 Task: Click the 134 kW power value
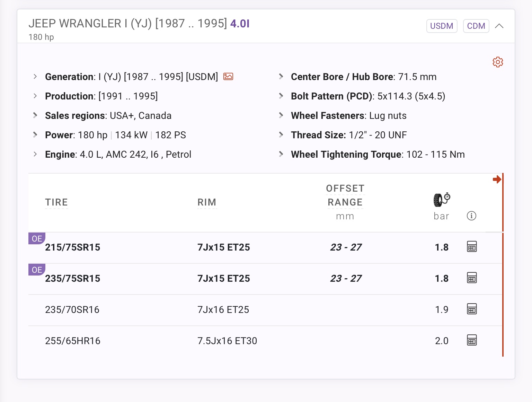131,135
